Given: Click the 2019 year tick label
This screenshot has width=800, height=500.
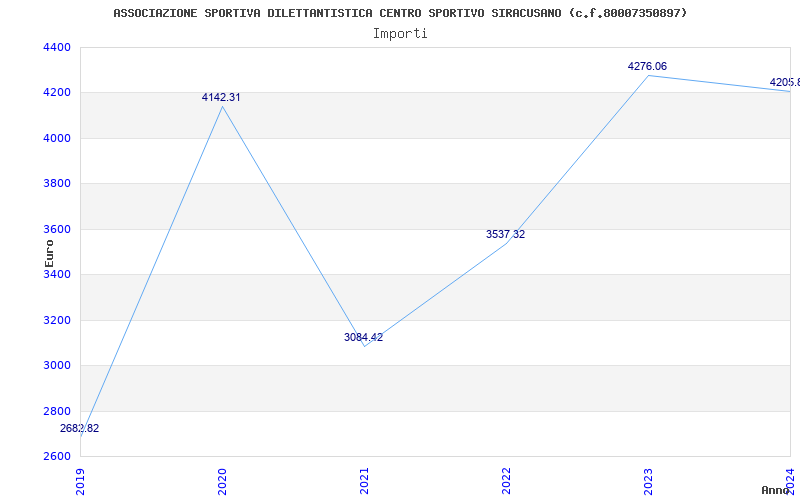Looking at the screenshot, I should 80,481.
